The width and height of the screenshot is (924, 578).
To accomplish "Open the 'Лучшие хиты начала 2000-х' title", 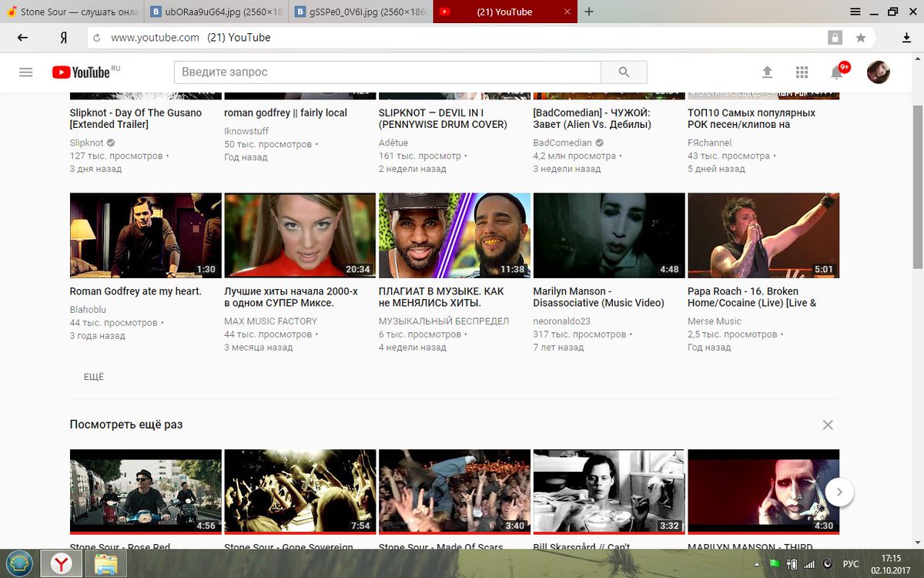I will coord(291,297).
